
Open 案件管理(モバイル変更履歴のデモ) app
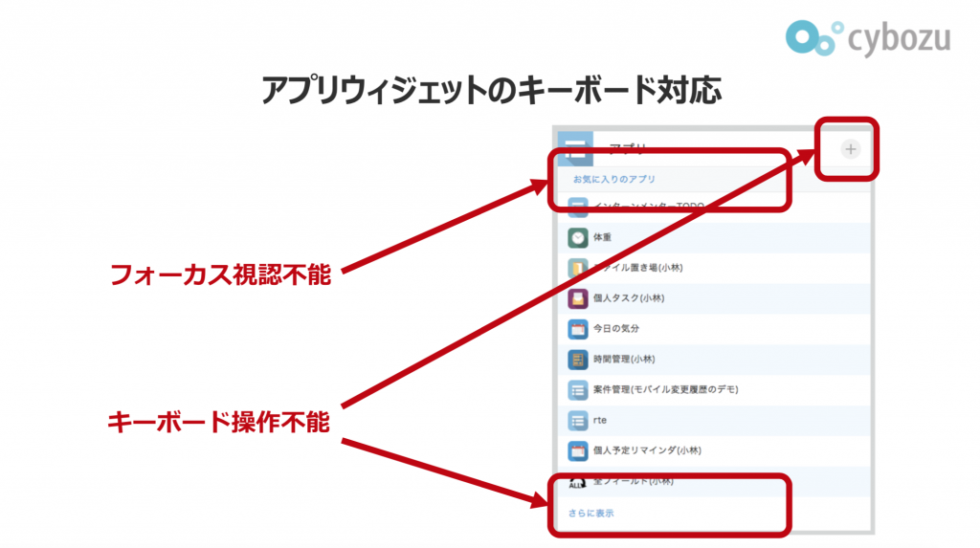point(666,389)
